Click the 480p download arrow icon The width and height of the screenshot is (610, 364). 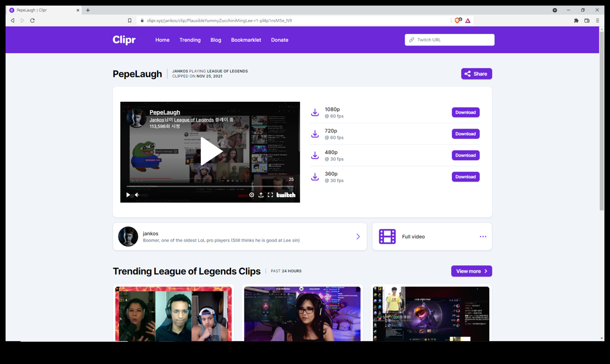[315, 155]
